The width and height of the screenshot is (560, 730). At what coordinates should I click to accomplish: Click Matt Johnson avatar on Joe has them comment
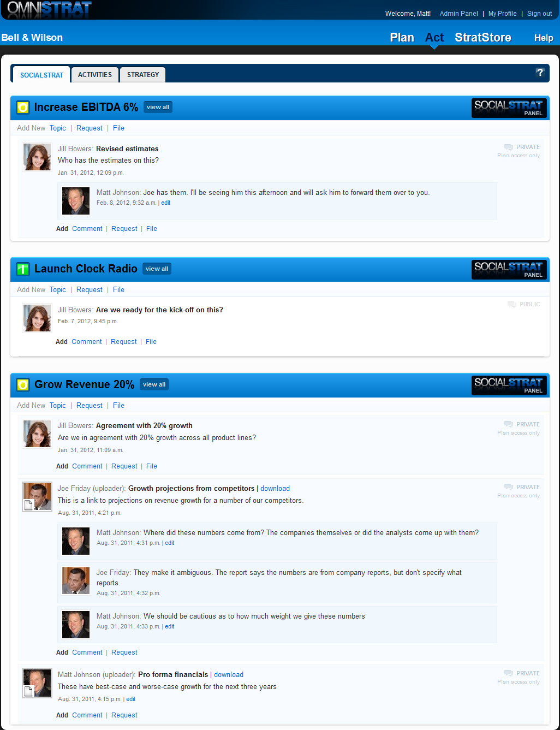(76, 201)
